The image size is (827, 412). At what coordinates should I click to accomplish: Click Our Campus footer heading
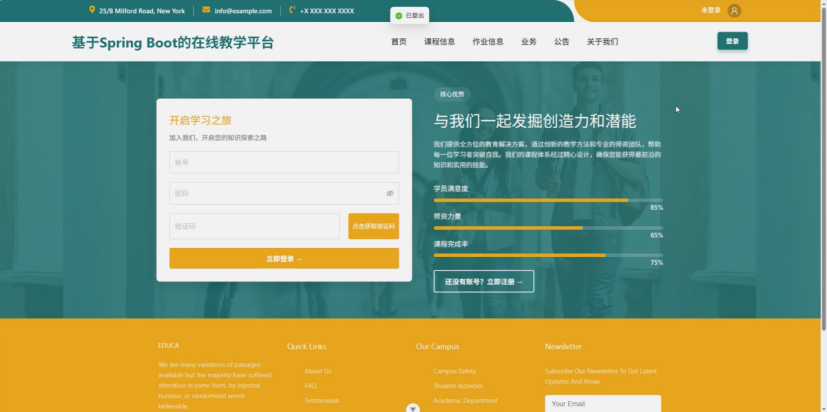437,347
